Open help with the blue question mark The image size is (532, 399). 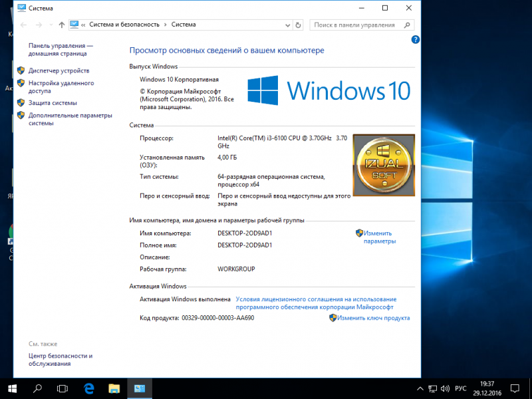(x=415, y=40)
